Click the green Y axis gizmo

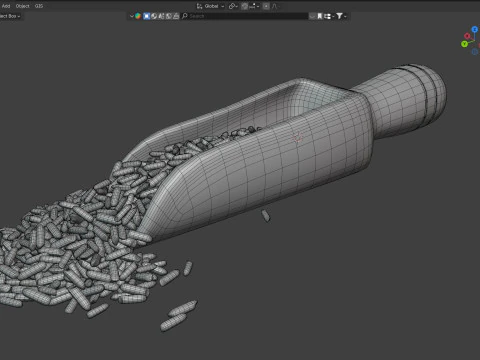coord(464,44)
